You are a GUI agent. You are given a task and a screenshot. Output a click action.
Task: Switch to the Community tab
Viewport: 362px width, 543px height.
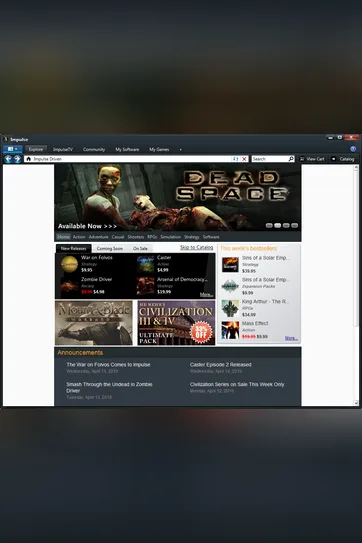(x=94, y=150)
